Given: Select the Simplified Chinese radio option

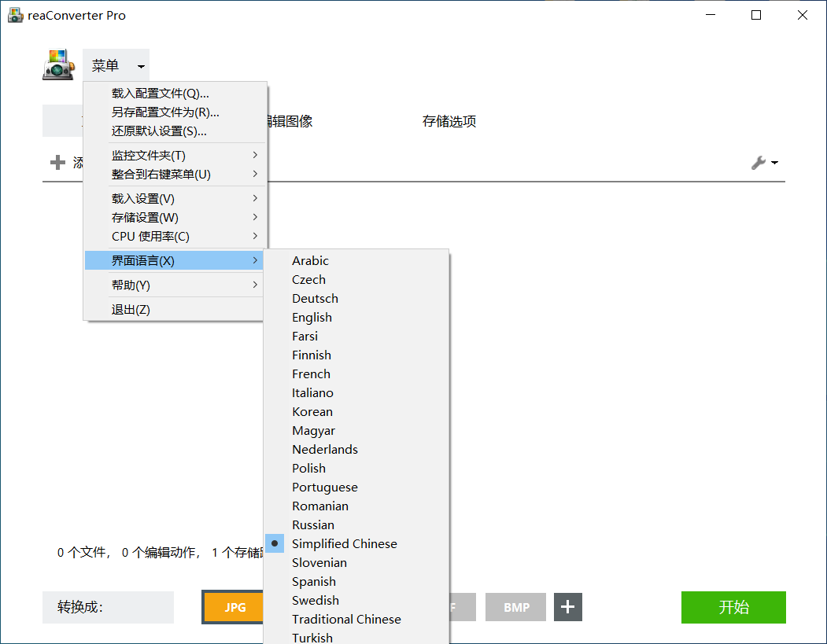Looking at the screenshot, I should point(356,543).
